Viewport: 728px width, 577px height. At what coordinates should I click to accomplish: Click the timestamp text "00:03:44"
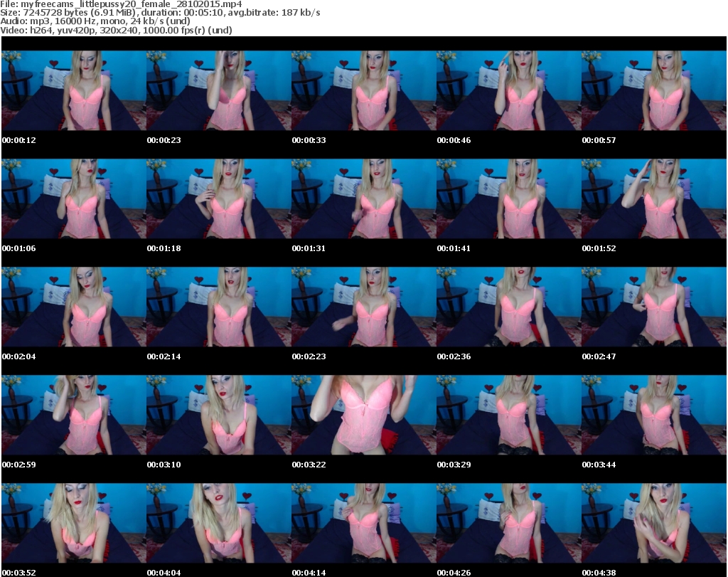pyautogui.click(x=599, y=465)
